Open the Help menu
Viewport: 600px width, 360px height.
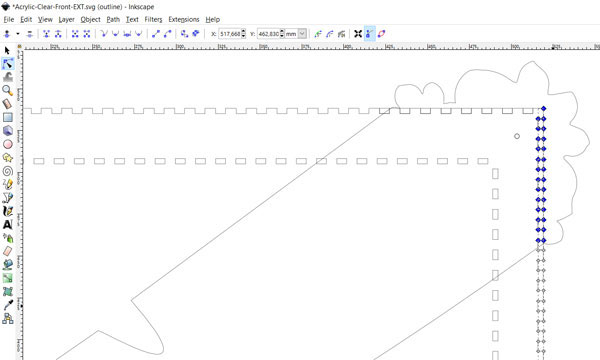coord(212,20)
